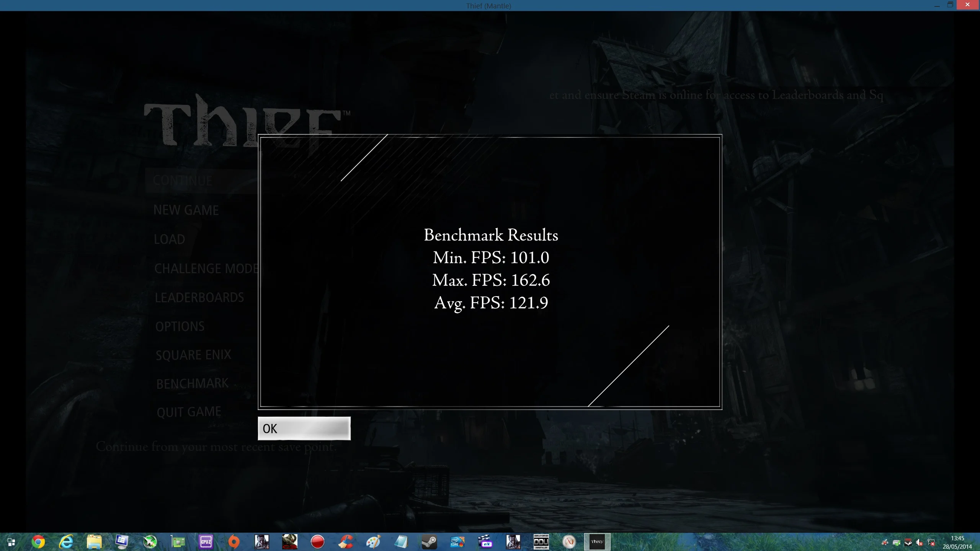980x551 pixels.
Task: Open the clapperboard video tool icon
Action: pos(485,542)
